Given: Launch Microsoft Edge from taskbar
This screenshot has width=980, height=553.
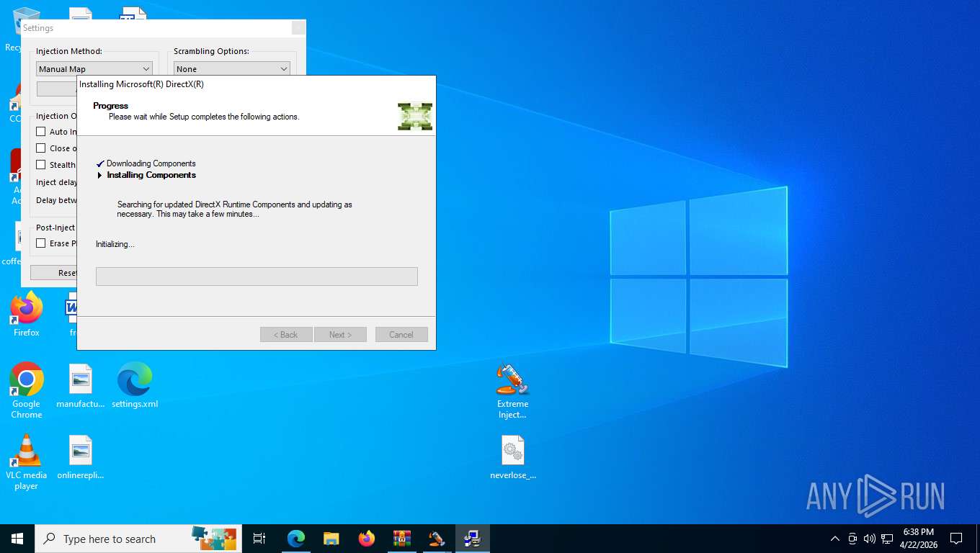Looking at the screenshot, I should coord(296,539).
